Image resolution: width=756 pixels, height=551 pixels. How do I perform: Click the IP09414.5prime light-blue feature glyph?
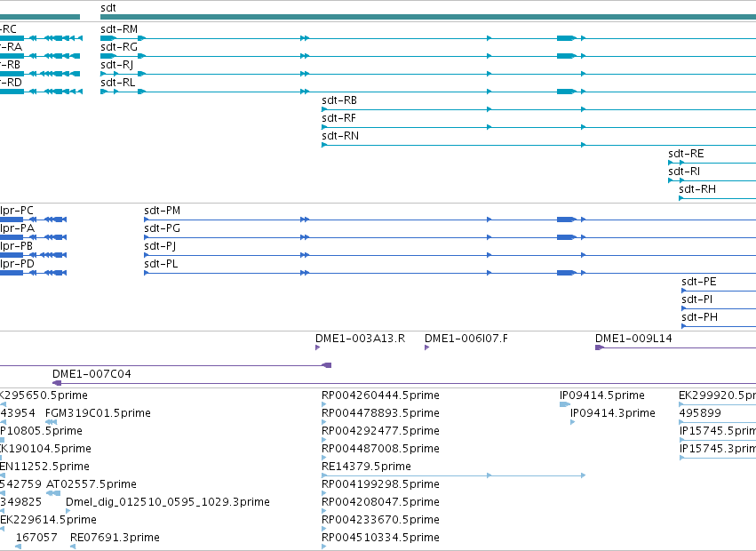point(565,404)
